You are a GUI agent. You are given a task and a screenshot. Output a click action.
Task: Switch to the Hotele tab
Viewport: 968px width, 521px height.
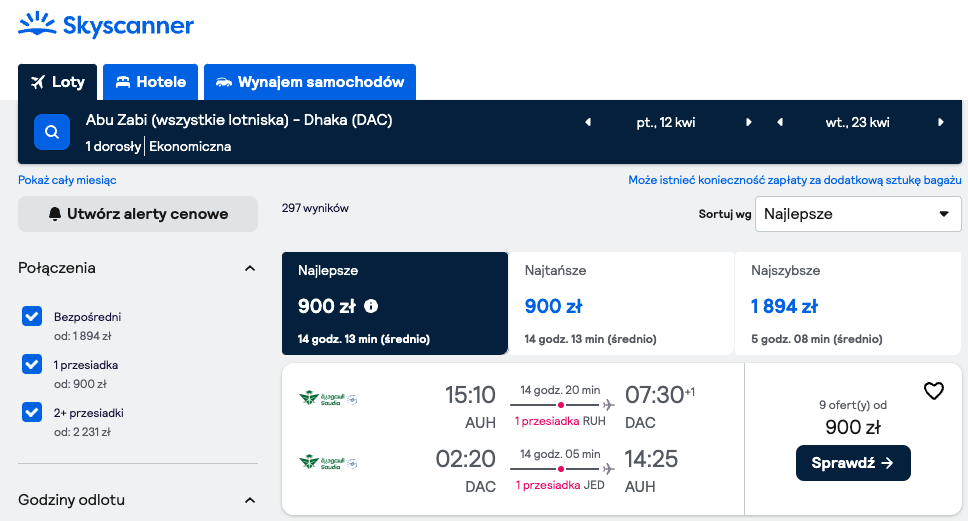click(x=151, y=82)
